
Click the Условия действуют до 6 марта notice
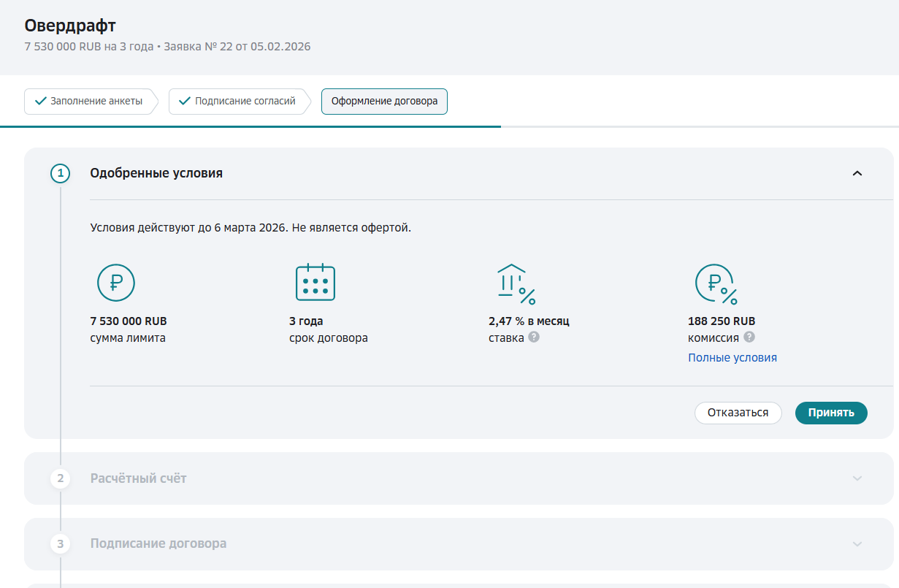coord(250,228)
